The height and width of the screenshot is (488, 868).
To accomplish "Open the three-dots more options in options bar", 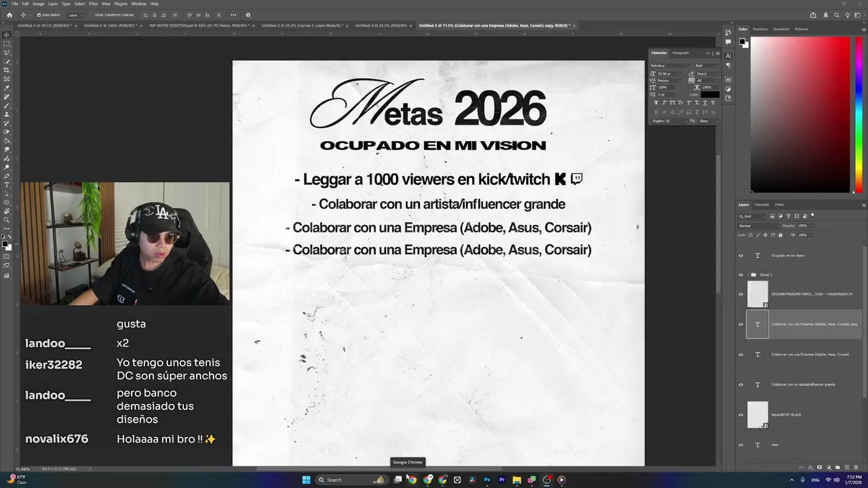I will tap(233, 15).
